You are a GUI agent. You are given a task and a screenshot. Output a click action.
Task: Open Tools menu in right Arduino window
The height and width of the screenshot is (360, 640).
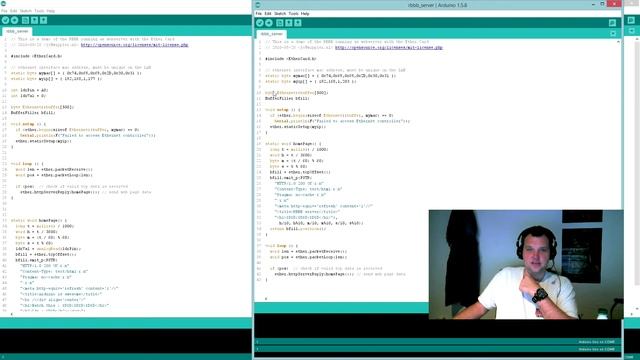[293, 13]
